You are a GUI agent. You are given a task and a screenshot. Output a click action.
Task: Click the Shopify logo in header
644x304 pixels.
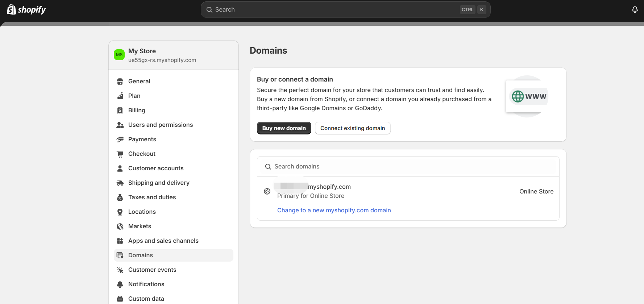coord(26,10)
